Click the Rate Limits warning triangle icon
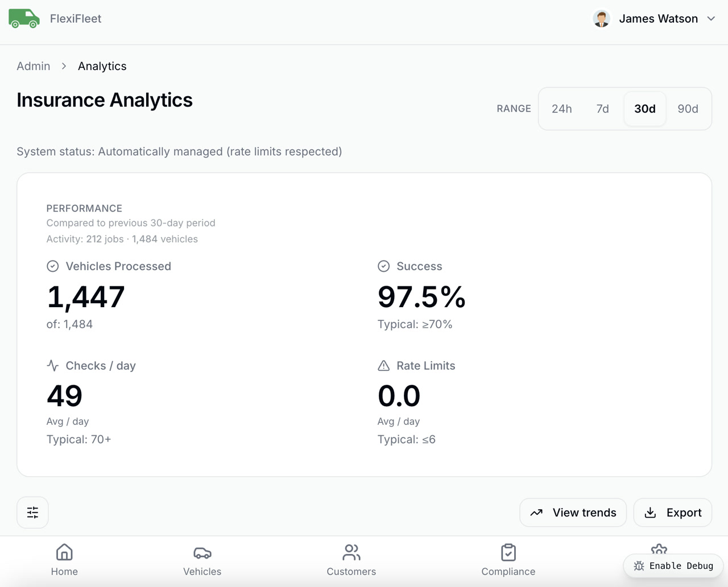 coord(384,366)
